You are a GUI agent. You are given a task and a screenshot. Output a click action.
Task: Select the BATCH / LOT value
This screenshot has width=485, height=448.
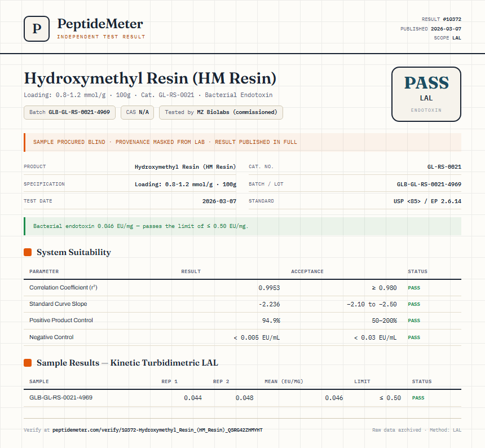tap(429, 185)
